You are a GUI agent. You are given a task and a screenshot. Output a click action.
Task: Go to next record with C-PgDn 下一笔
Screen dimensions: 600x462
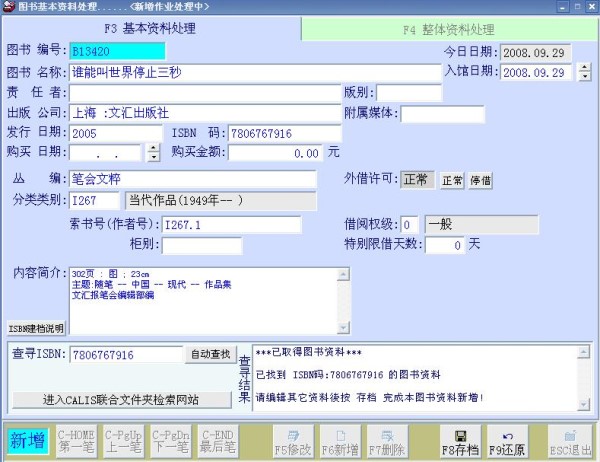(171, 441)
